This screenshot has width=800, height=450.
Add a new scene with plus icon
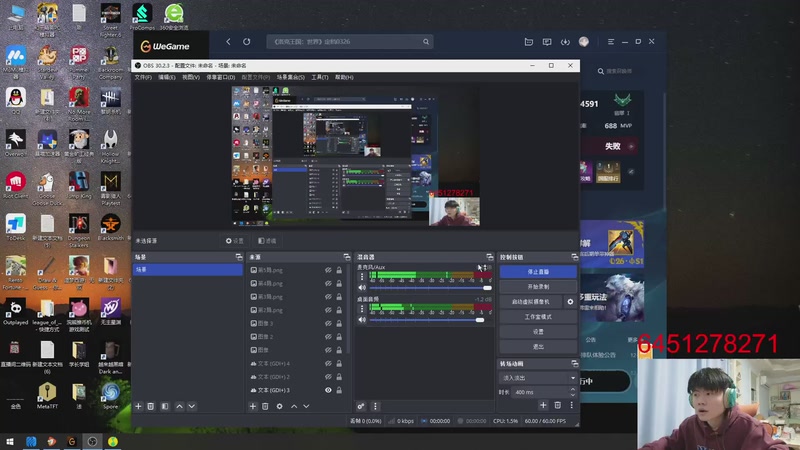coord(138,406)
